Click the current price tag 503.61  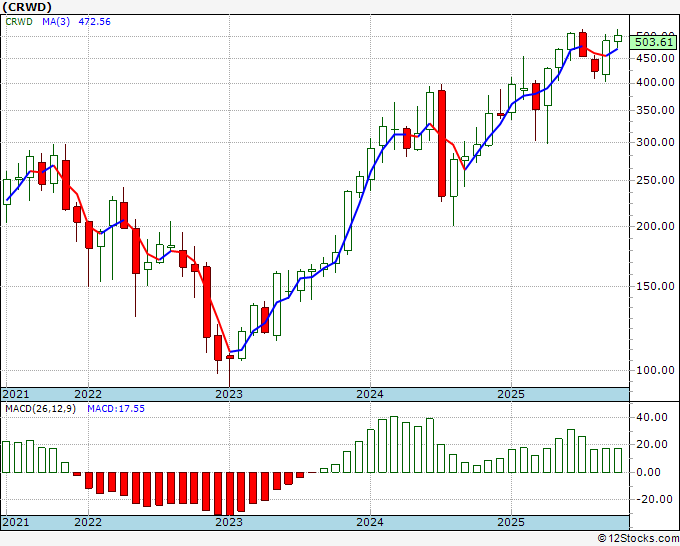point(654,43)
